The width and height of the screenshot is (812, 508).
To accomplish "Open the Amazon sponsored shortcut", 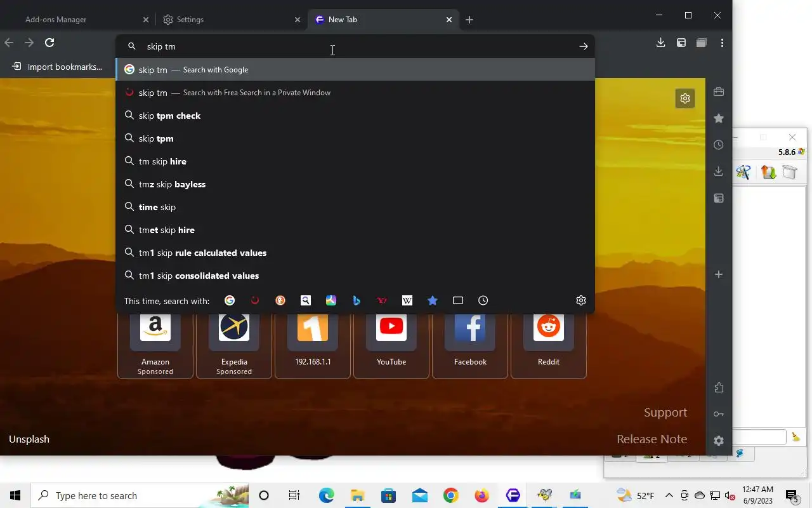I will point(155,345).
